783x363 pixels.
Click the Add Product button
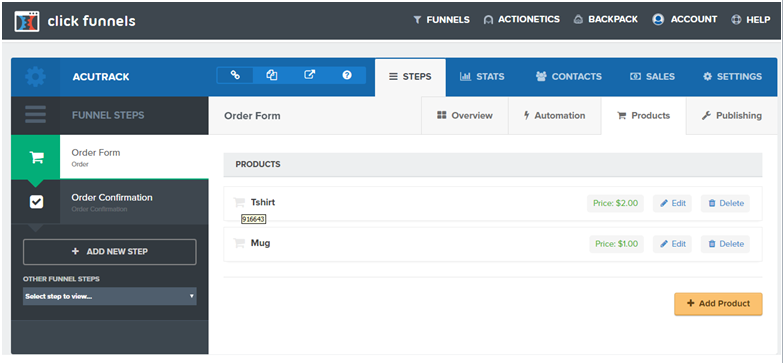[719, 304]
